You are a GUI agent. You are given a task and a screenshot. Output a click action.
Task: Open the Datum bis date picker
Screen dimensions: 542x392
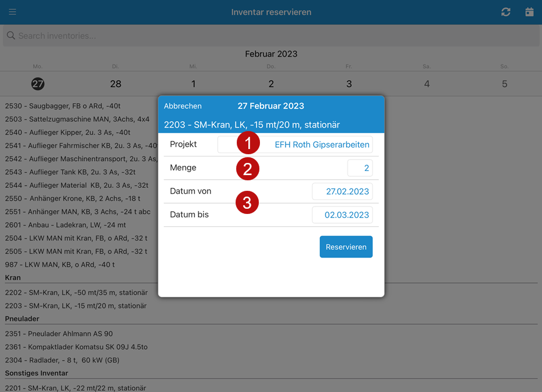click(342, 215)
